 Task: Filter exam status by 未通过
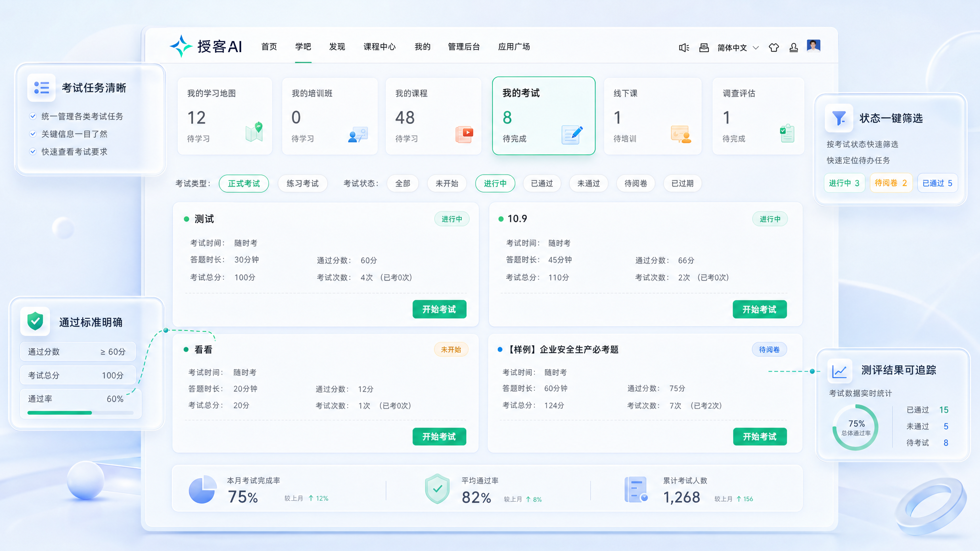point(589,184)
